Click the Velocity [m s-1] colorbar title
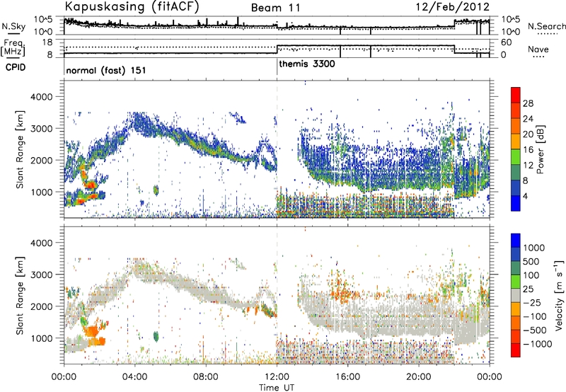The width and height of the screenshot is (566, 392). [559, 295]
